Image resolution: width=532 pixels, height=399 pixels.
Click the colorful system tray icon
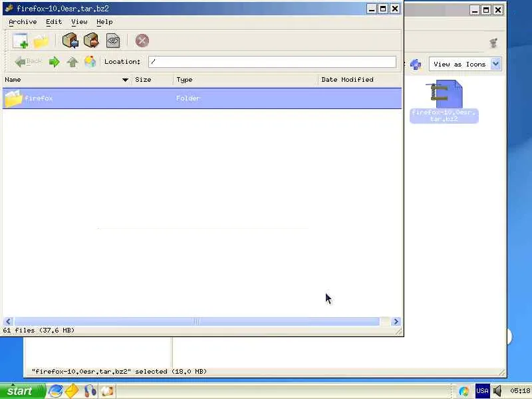point(464,391)
